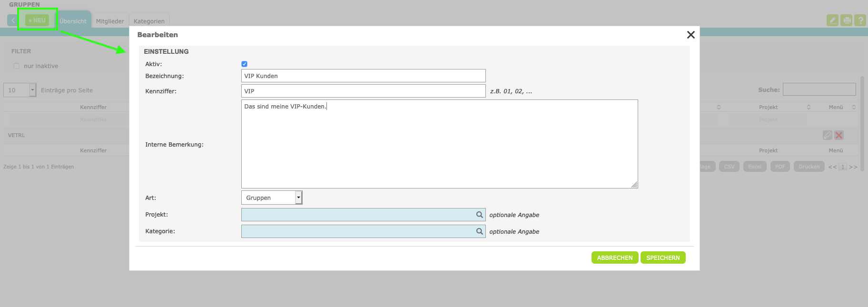Enable the 'nur inaktive' filter checkbox
Image resolution: width=868 pixels, height=307 pixels.
point(17,66)
